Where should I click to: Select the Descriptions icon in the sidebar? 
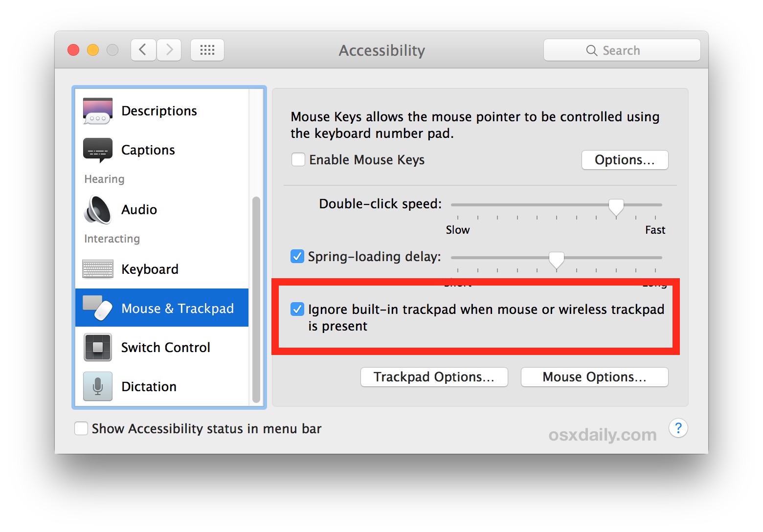(97, 111)
